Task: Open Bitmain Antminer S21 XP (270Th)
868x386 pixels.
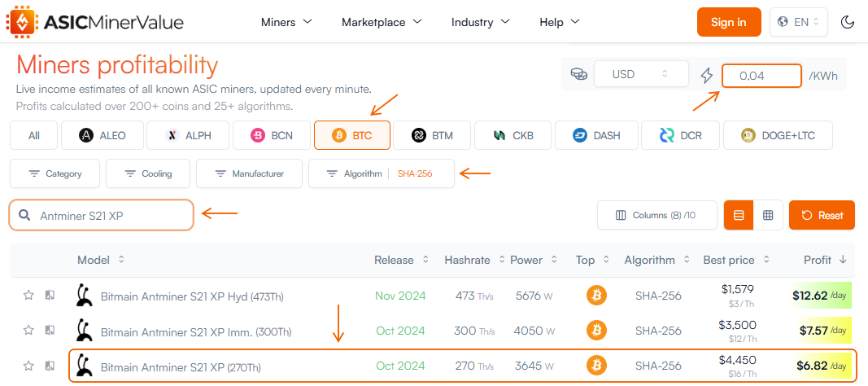Action: pos(181,367)
